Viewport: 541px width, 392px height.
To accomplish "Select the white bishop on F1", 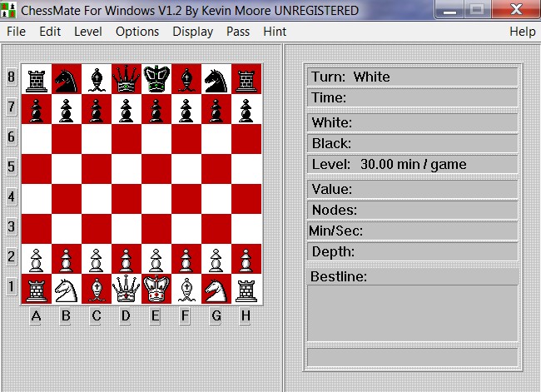I will pyautogui.click(x=186, y=289).
